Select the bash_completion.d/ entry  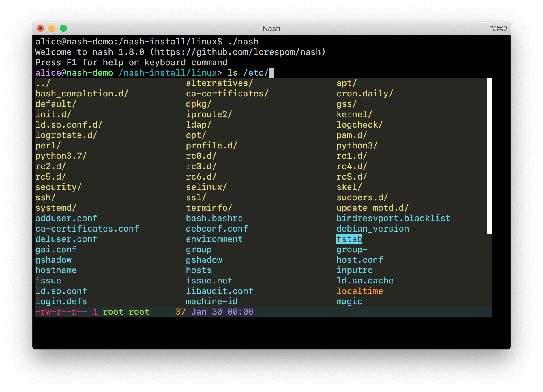pyautogui.click(x=82, y=94)
